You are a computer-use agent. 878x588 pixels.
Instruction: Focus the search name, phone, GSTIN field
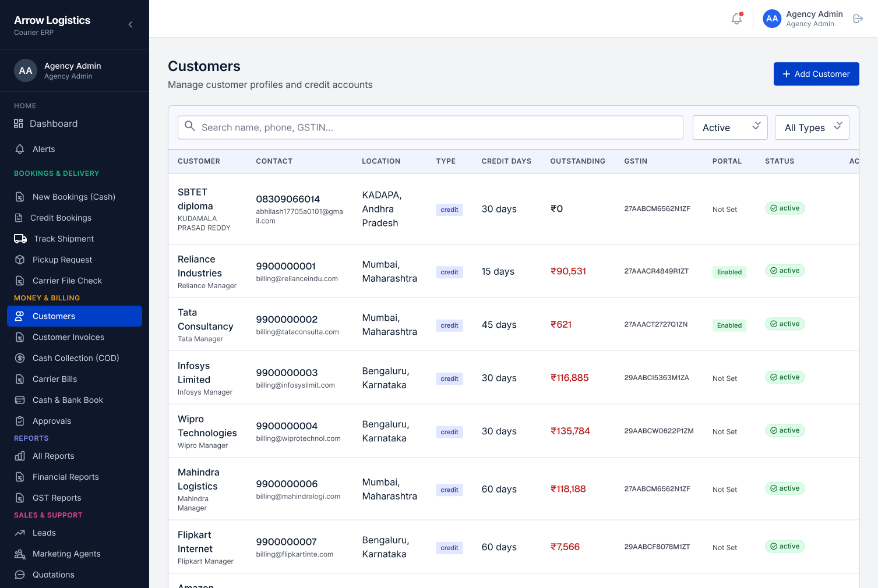[431, 127]
